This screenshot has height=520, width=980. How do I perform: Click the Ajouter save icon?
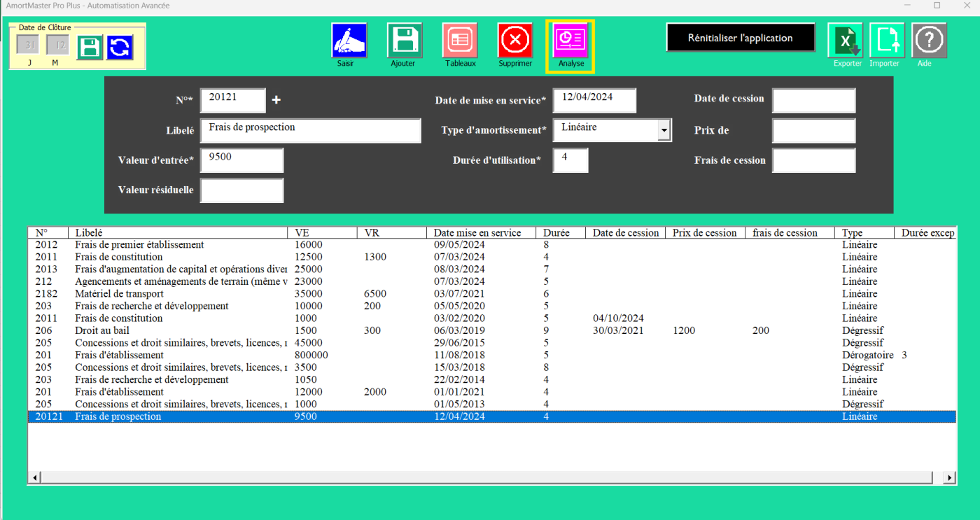click(405, 40)
